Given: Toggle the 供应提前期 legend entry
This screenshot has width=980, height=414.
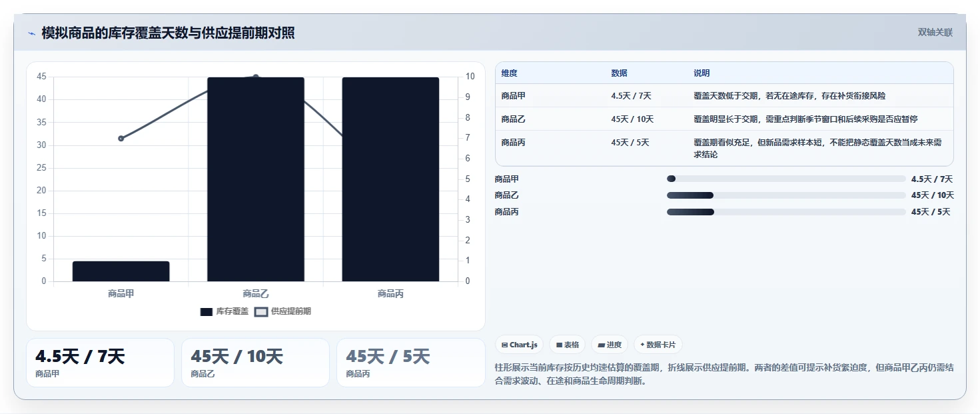Looking at the screenshot, I should point(283,311).
